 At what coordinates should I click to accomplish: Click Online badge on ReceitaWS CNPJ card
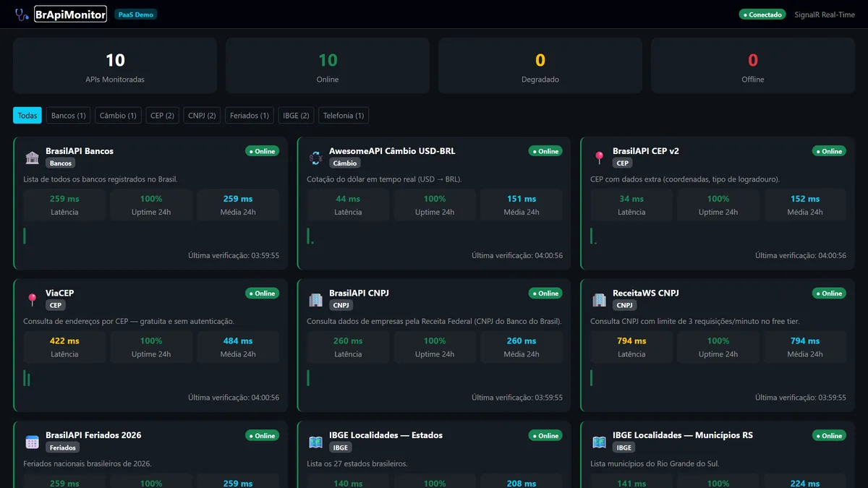coord(829,294)
